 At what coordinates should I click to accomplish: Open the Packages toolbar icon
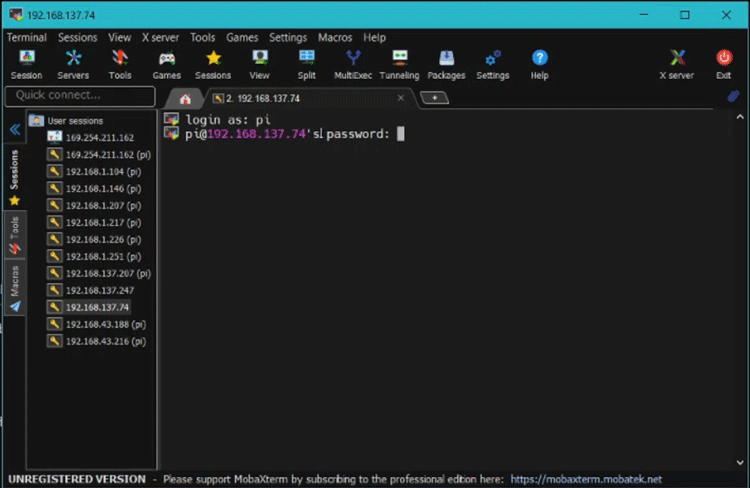click(446, 64)
